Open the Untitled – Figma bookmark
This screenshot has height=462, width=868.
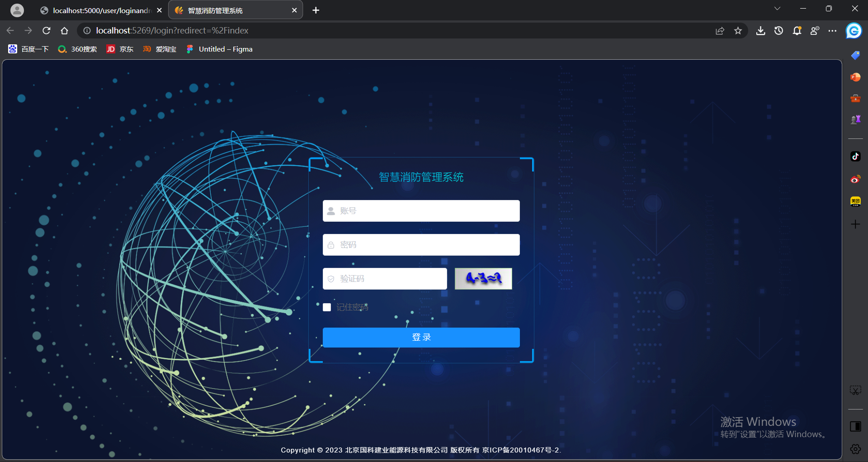(x=219, y=49)
